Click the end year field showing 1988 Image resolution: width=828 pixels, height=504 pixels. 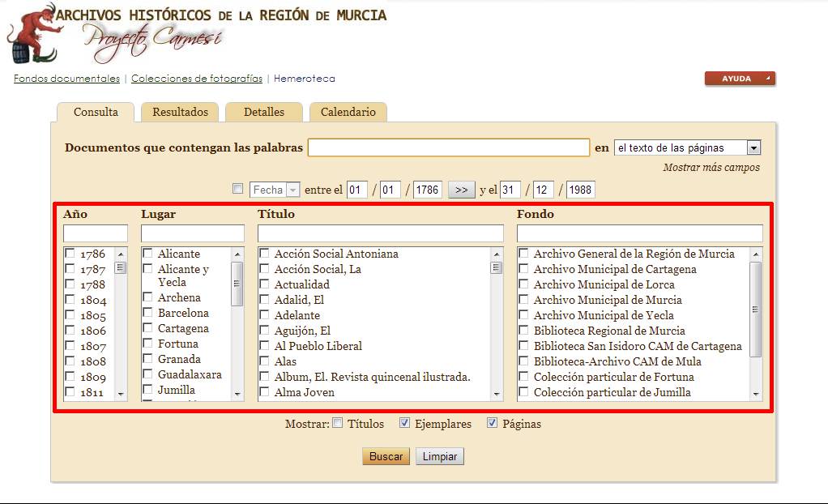click(580, 190)
